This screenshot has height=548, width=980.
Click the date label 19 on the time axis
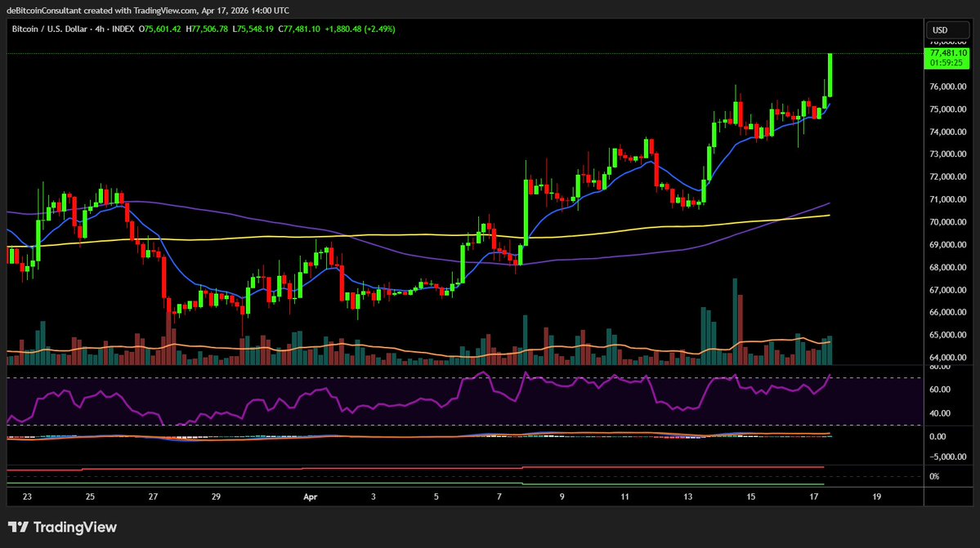877,497
